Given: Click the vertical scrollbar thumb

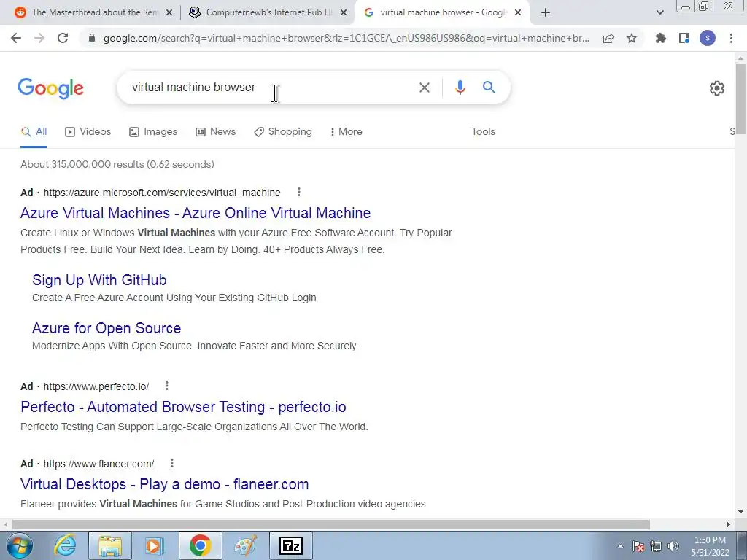Looking at the screenshot, I should (x=740, y=98).
